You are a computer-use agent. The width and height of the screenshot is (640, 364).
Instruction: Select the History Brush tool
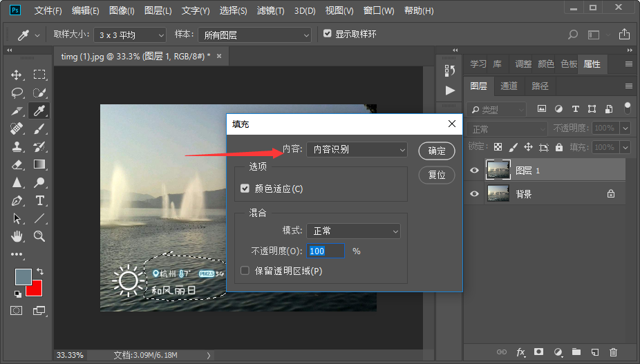click(39, 146)
